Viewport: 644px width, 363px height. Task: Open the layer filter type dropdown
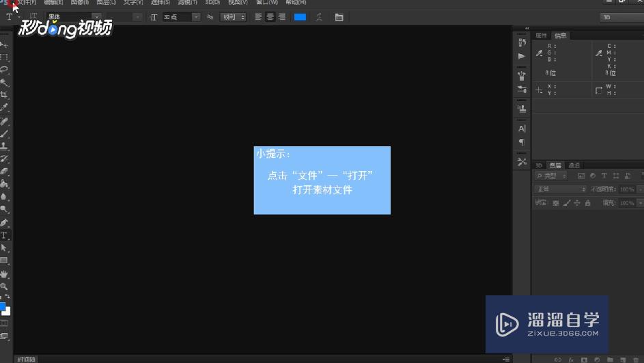[x=550, y=176]
